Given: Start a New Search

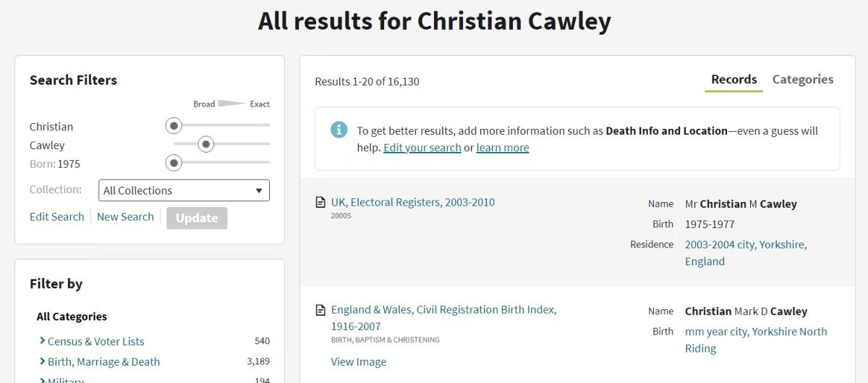Looking at the screenshot, I should 125,216.
